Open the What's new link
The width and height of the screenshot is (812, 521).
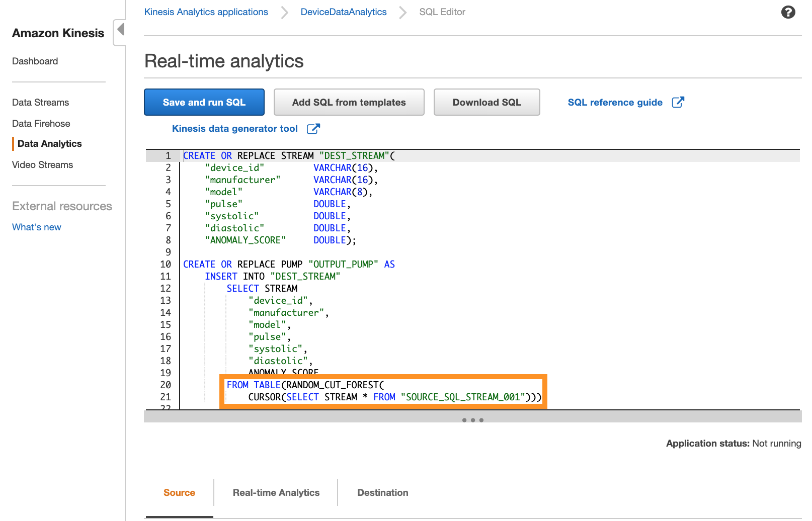tap(37, 227)
